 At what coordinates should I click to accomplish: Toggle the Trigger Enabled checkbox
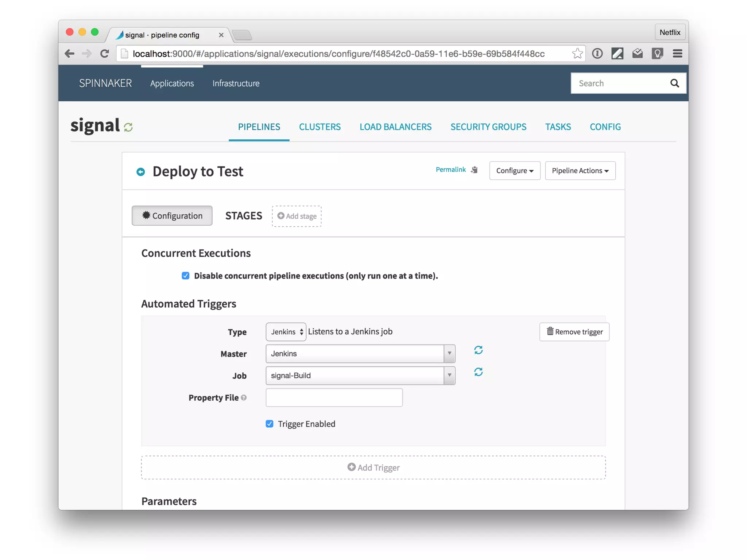click(270, 424)
